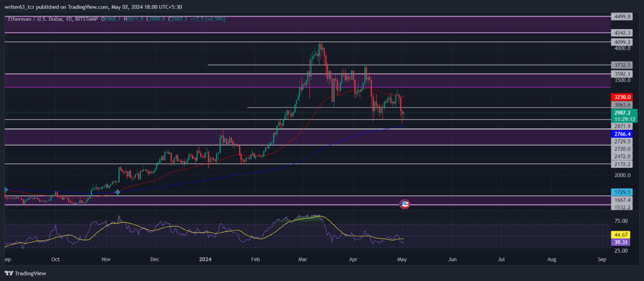This screenshot has height=281, width=644.
Task: Click the blue 2766.4 moving average label
Action: pos(621,135)
